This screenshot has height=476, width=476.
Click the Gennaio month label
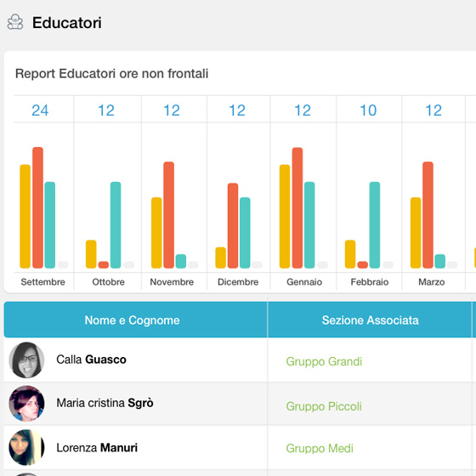(304, 282)
